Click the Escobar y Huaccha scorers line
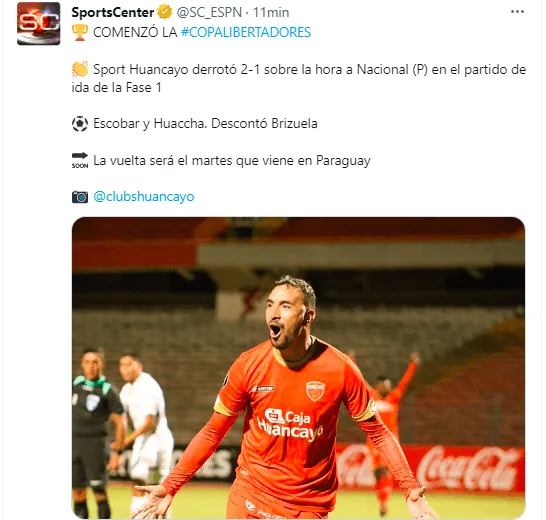The width and height of the screenshot is (546, 520). tap(205, 124)
